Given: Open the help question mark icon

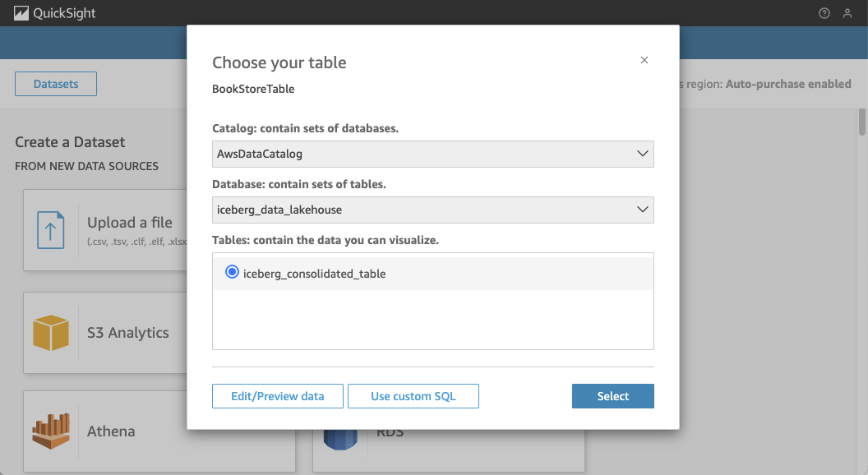Looking at the screenshot, I should 824,13.
